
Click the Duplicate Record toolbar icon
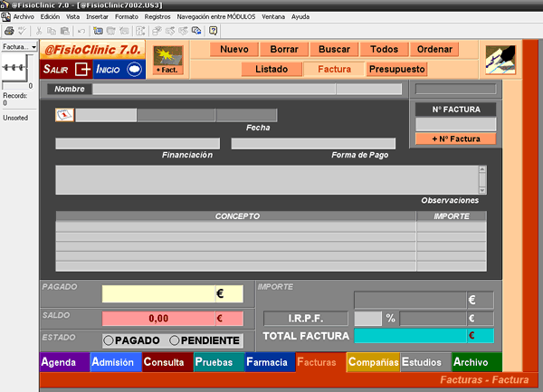point(110,31)
